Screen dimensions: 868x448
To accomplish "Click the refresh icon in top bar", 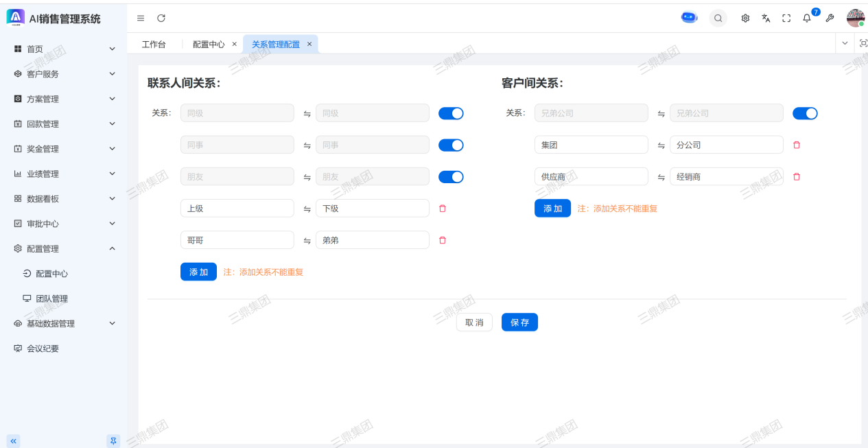I will (161, 19).
